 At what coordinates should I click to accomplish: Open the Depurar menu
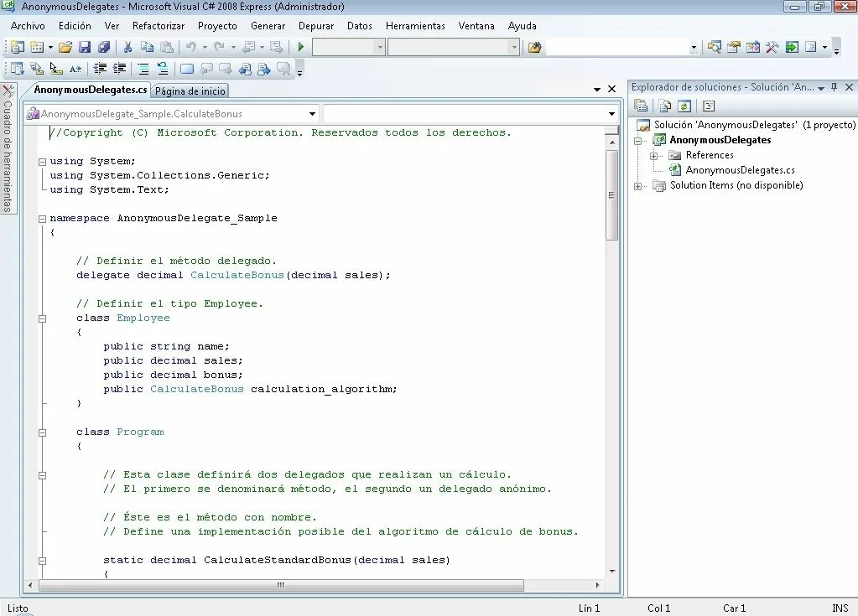point(316,26)
